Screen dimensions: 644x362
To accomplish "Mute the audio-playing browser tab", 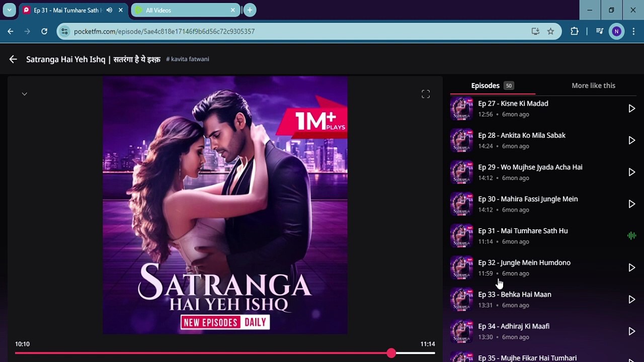I will [109, 10].
